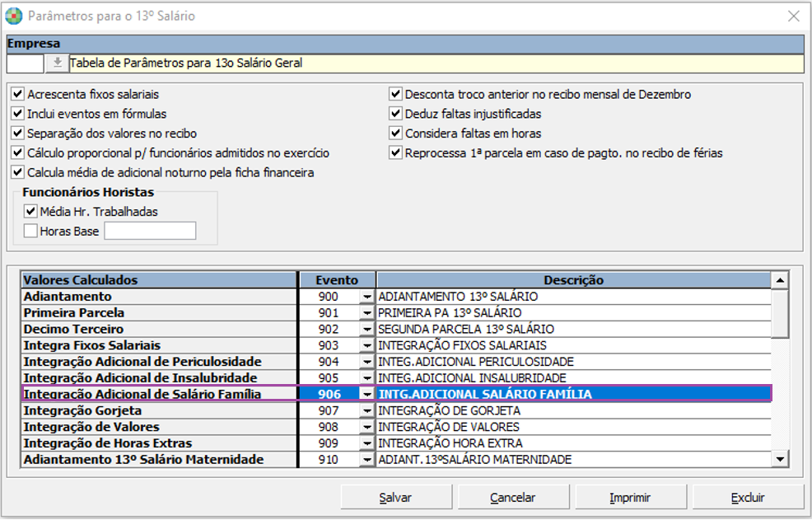812x520 pixels.
Task: Open event dropdown for Integração de Valores 908
Action: click(x=367, y=427)
